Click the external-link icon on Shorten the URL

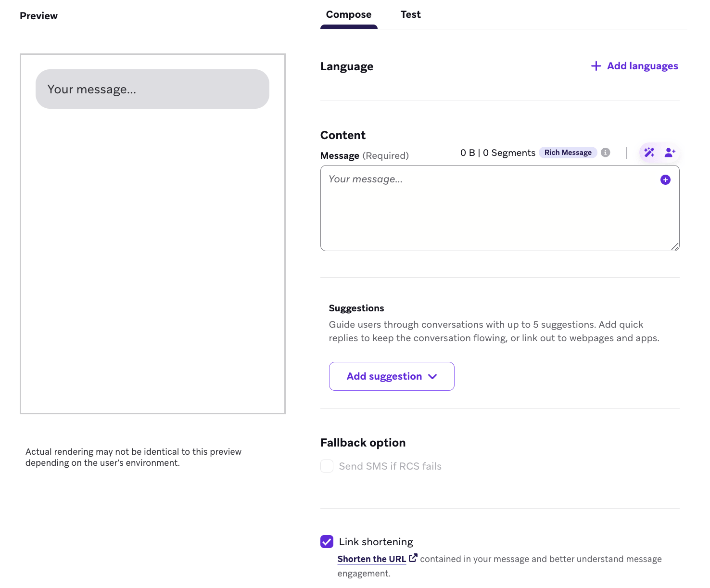click(413, 557)
